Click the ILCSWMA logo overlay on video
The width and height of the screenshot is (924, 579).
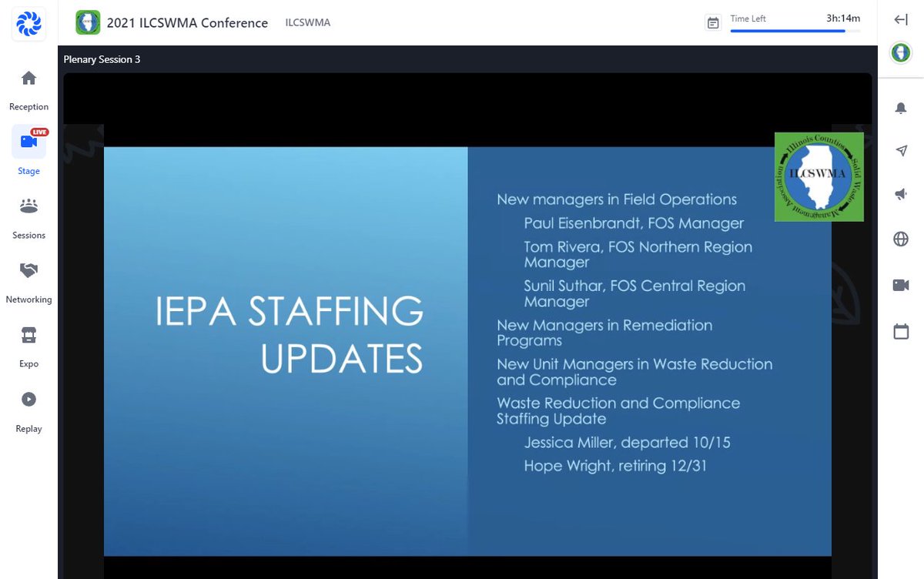[x=819, y=176]
